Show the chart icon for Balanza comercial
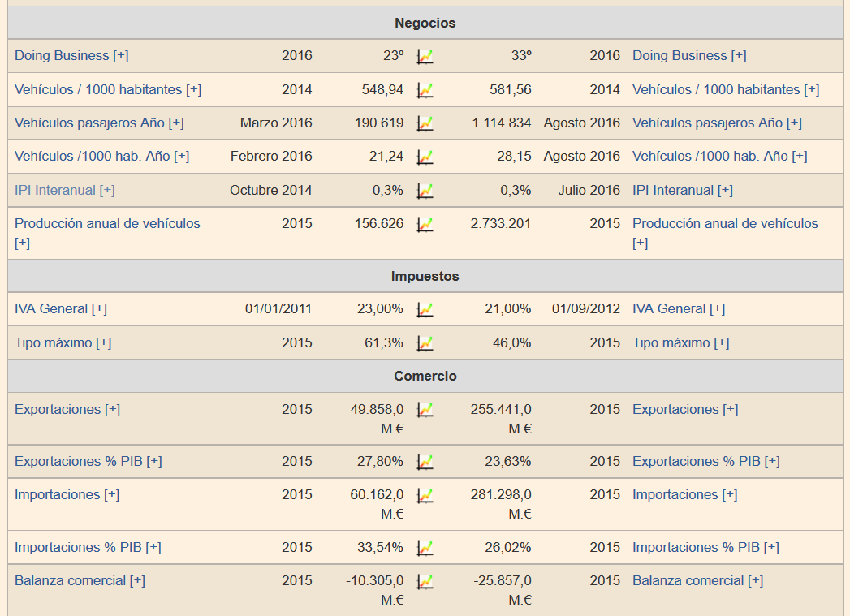This screenshot has height=616, width=850. (425, 581)
